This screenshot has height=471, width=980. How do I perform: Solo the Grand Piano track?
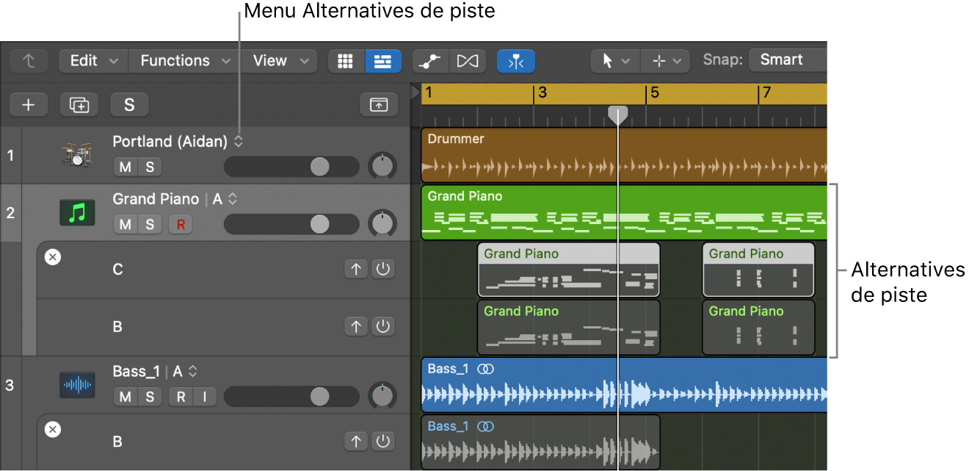pos(150,224)
